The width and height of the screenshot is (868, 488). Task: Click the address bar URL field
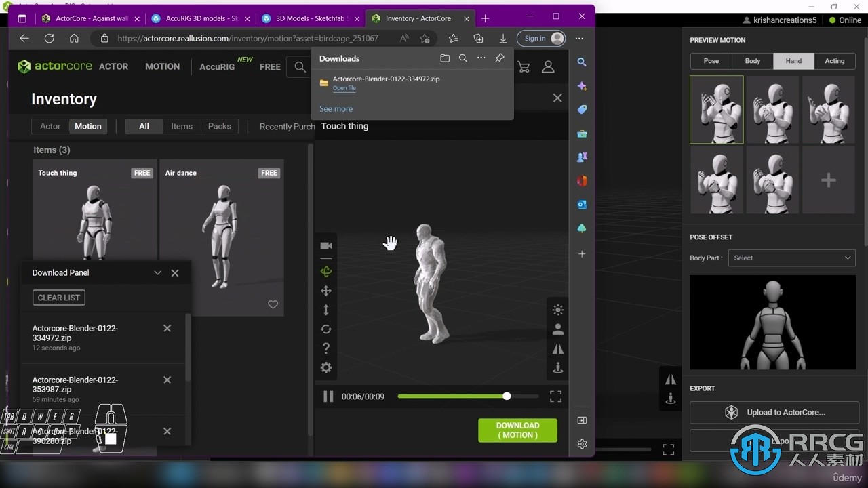click(x=248, y=39)
